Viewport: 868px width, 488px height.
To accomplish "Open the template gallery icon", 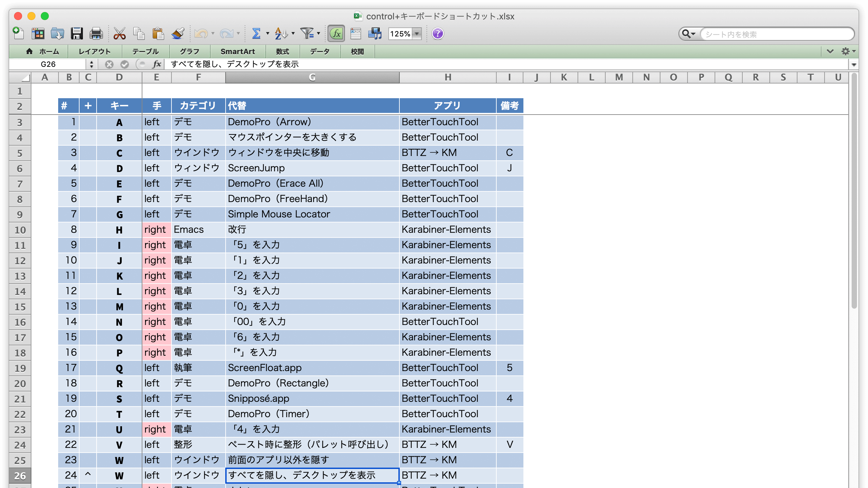I will pyautogui.click(x=38, y=33).
